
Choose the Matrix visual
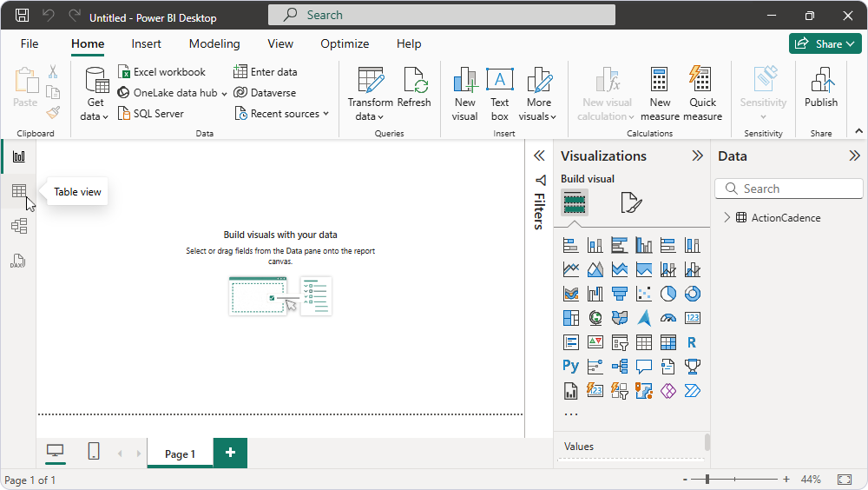tap(668, 342)
